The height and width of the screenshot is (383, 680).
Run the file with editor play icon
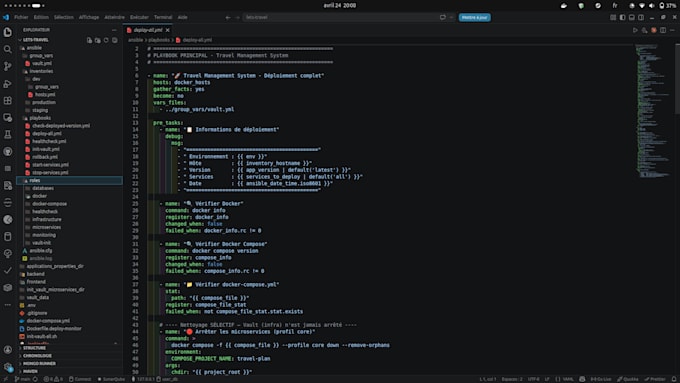tap(635, 30)
